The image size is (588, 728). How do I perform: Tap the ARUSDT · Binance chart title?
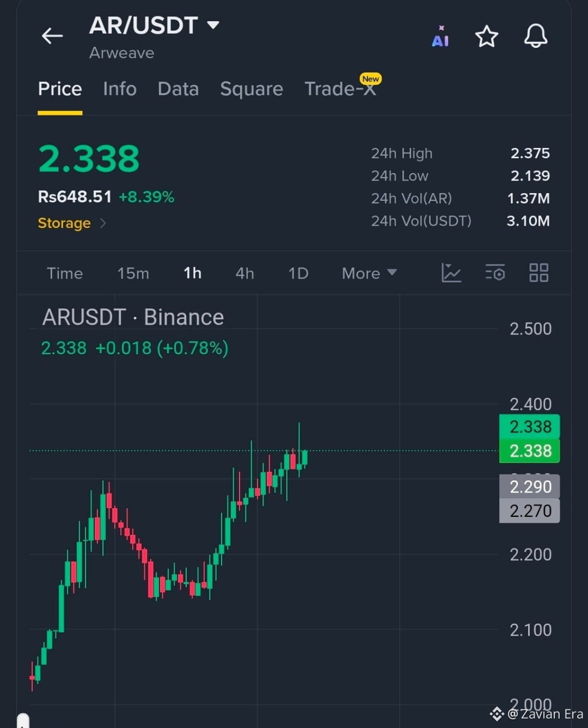(133, 317)
